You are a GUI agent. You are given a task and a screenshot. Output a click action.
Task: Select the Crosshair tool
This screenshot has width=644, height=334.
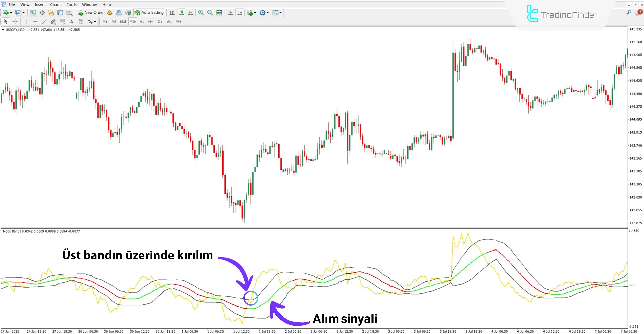pos(15,21)
